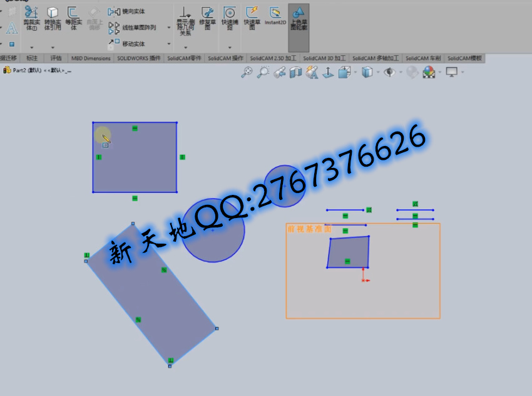
Task: Click Zoom to Fit magnifier icon
Action: click(247, 73)
